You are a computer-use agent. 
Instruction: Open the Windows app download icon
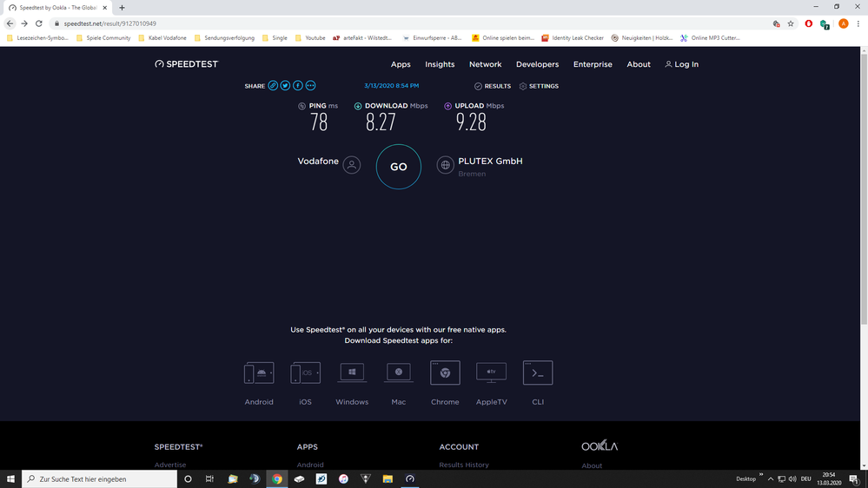click(x=352, y=373)
